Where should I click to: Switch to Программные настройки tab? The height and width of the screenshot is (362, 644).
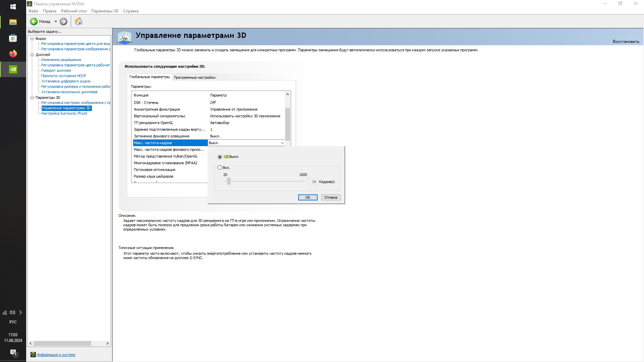coord(195,77)
